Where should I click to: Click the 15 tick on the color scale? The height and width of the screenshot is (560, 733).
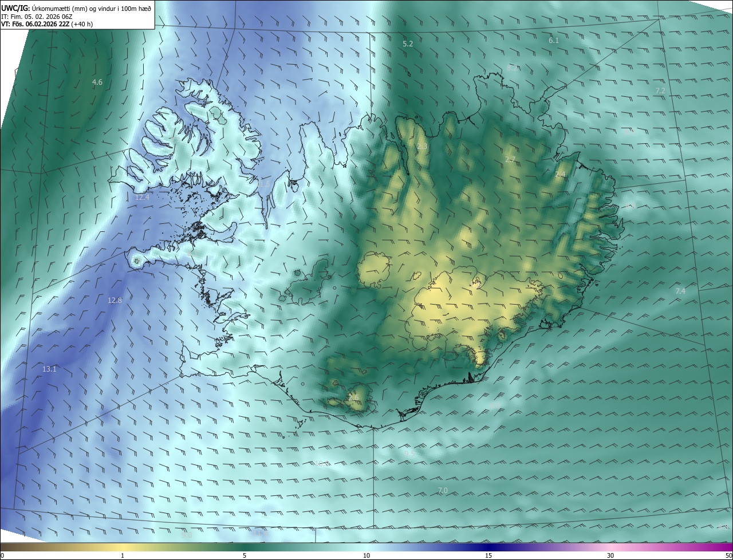pos(488,556)
